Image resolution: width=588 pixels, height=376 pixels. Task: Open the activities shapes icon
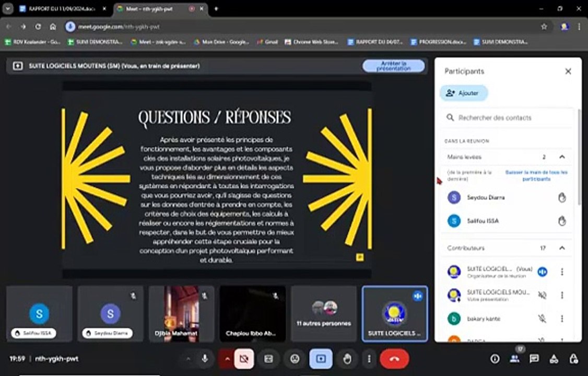[x=554, y=359]
